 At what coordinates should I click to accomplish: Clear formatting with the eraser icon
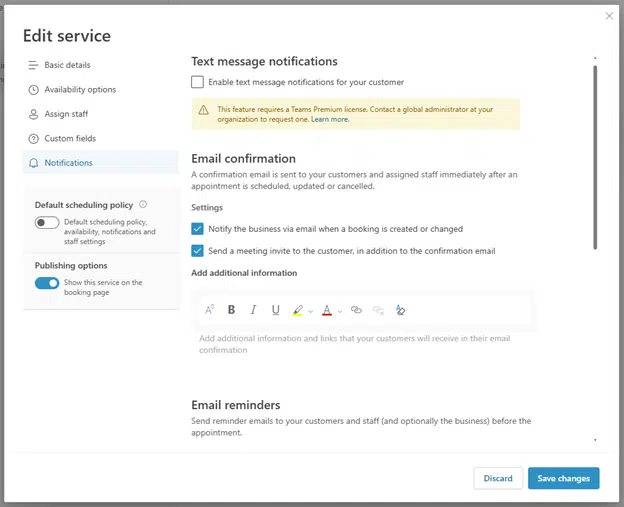(x=400, y=310)
